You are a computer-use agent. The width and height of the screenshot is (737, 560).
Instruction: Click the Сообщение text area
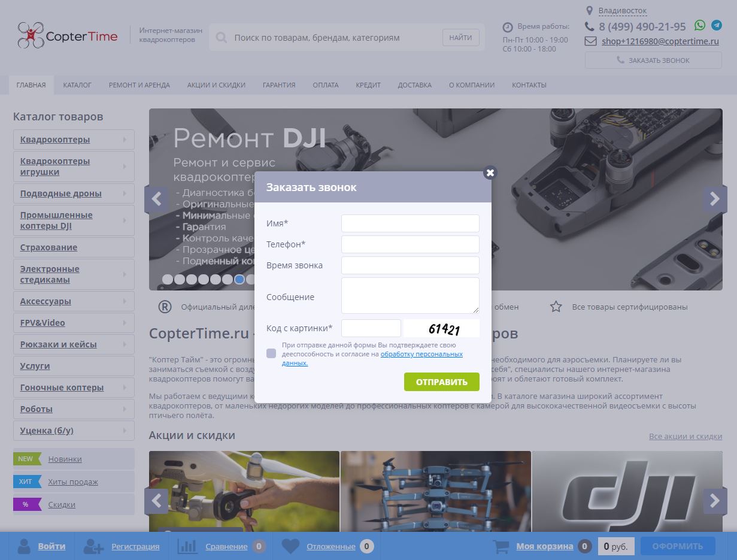(410, 295)
